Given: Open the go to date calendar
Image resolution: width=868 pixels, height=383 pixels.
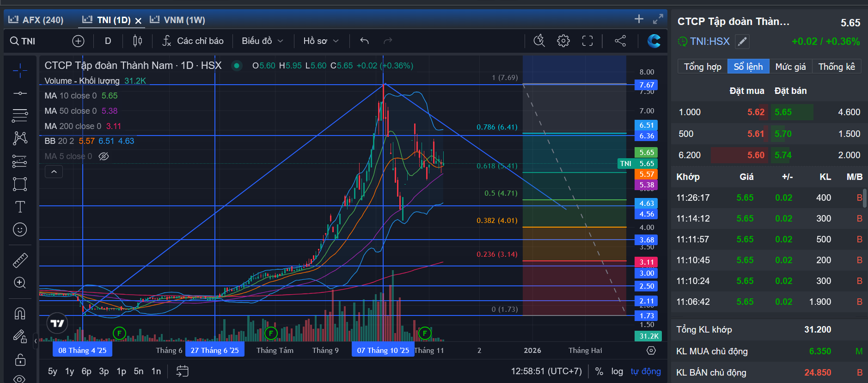Looking at the screenshot, I should (x=182, y=371).
